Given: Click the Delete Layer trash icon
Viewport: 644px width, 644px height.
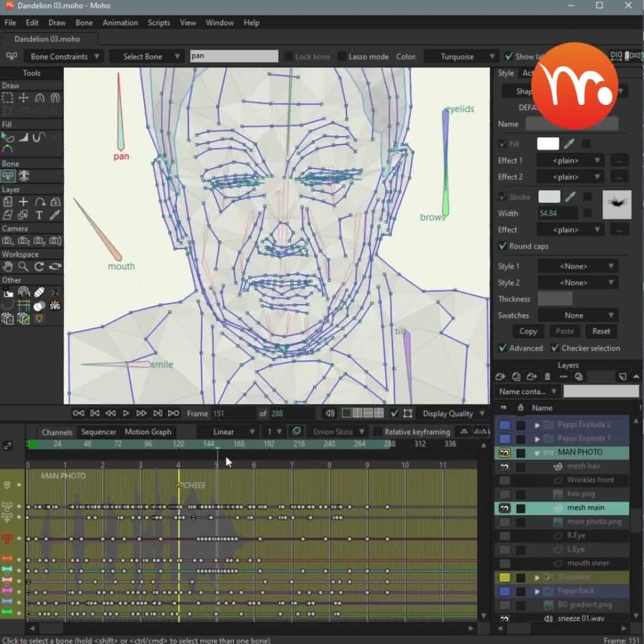Looking at the screenshot, I should 547,377.
